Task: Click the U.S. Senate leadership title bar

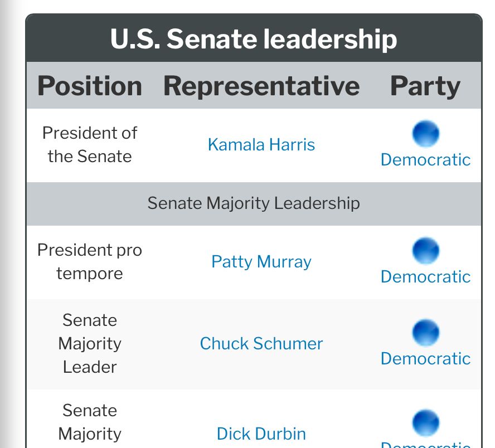Action: (x=254, y=38)
